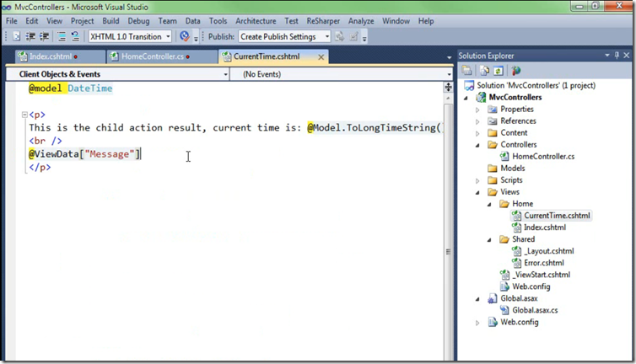Click the @model DateTime code line

70,88
